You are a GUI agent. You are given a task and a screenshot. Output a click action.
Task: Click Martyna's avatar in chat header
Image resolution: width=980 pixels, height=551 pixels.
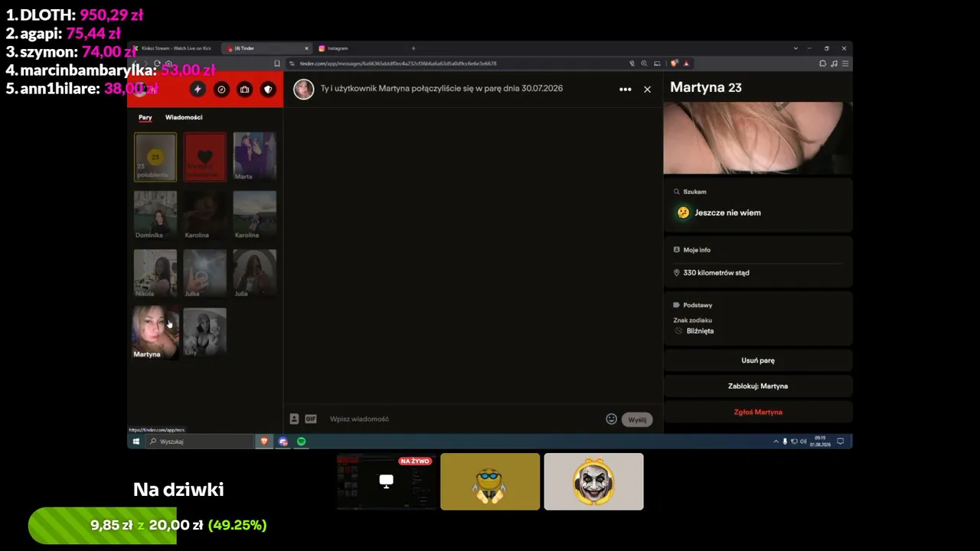tap(304, 89)
